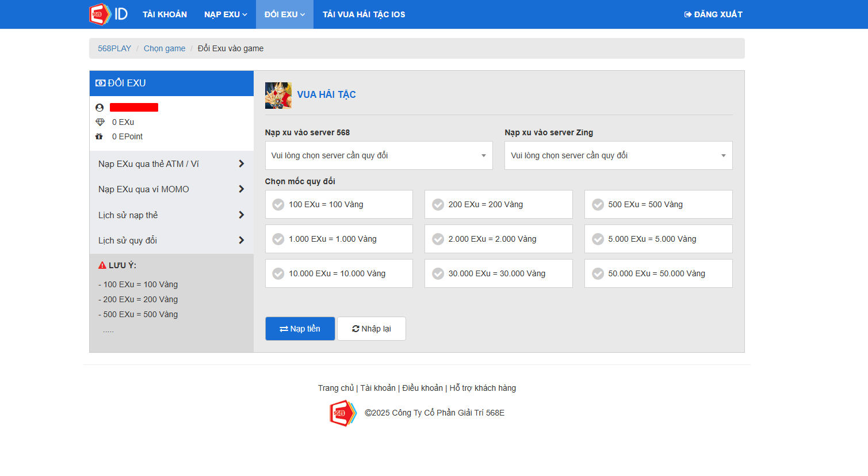This screenshot has width=868, height=476.
Task: Log out using ĐĂNG XUẤT
Action: tap(713, 14)
